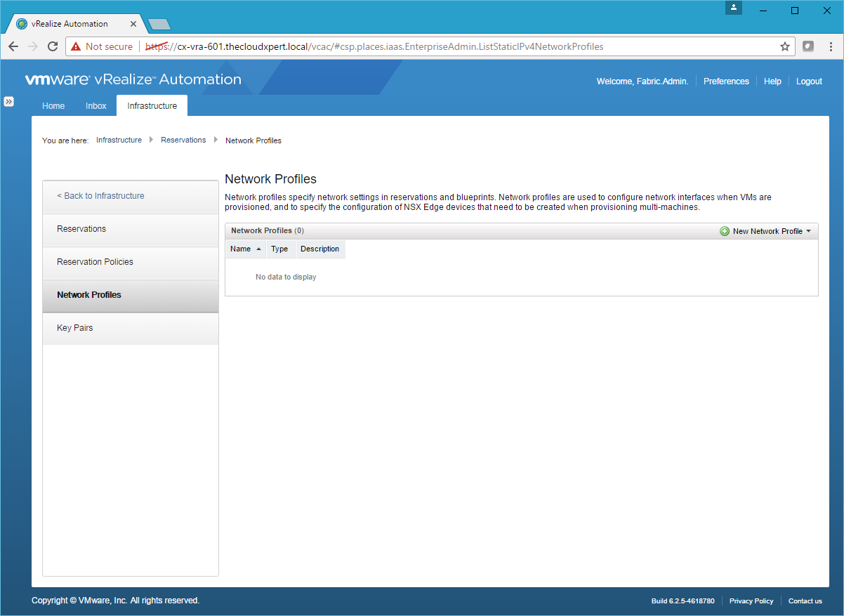Open Chrome menu with three dots icon
This screenshot has width=844, height=616.
(830, 46)
